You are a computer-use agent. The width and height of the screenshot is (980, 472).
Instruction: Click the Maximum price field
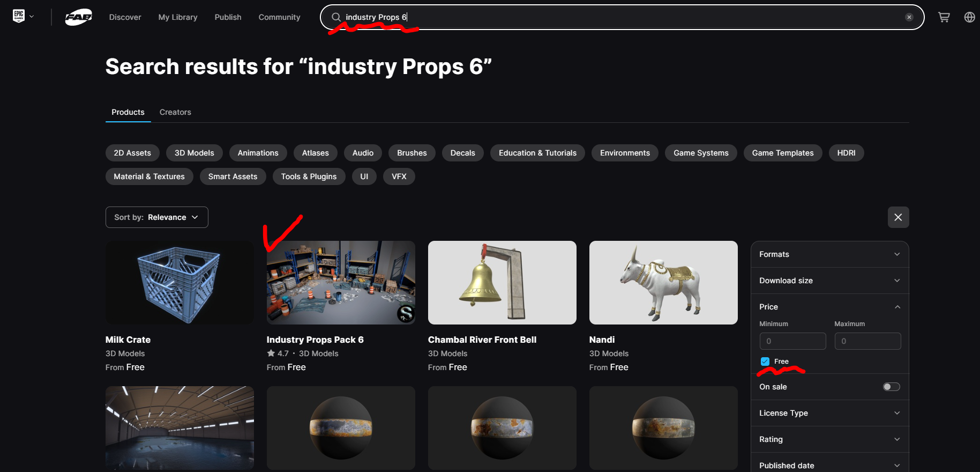pos(868,341)
